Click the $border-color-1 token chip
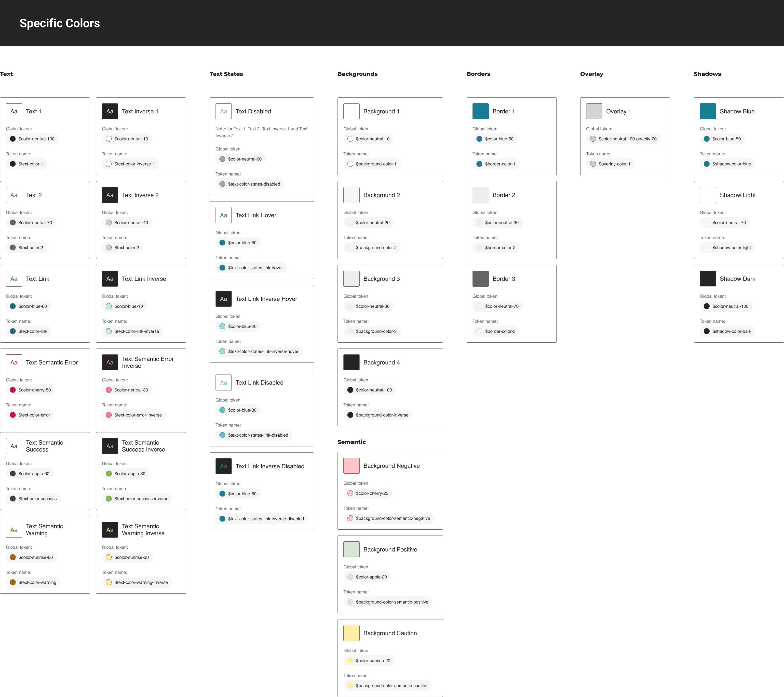This screenshot has height=697, width=784. click(x=496, y=164)
